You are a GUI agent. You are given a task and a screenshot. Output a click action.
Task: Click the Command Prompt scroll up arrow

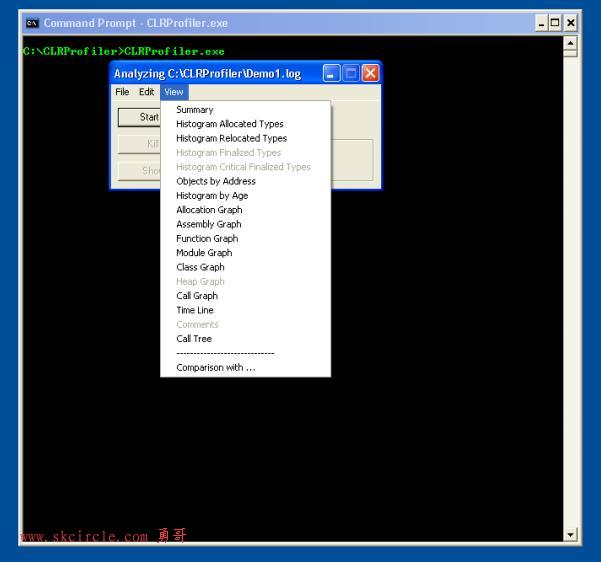click(570, 43)
